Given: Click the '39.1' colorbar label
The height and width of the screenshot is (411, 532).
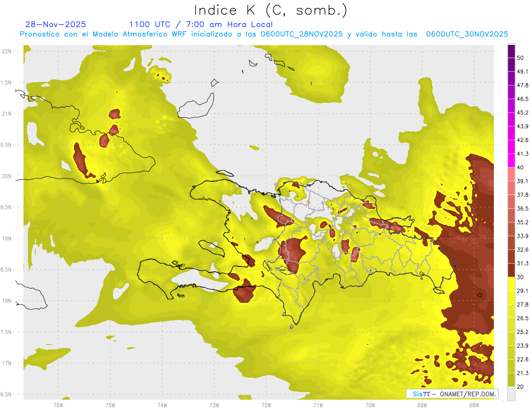Looking at the screenshot, I should tap(523, 181).
